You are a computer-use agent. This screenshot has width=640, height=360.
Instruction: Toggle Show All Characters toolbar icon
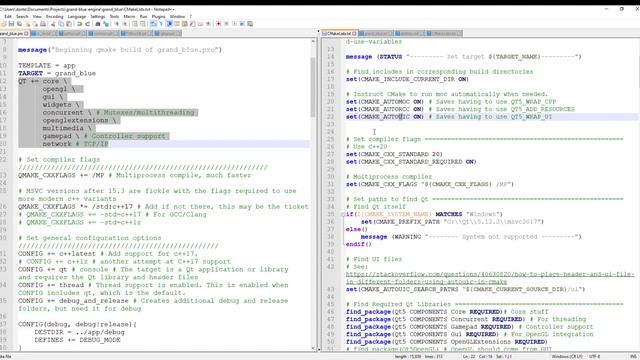tap(161, 24)
